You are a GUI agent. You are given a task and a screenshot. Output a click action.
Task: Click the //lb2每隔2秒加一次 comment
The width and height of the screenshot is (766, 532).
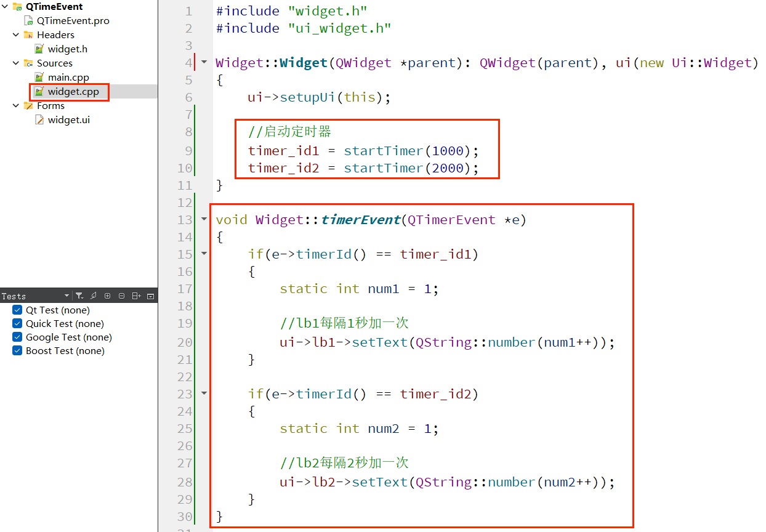(x=344, y=463)
